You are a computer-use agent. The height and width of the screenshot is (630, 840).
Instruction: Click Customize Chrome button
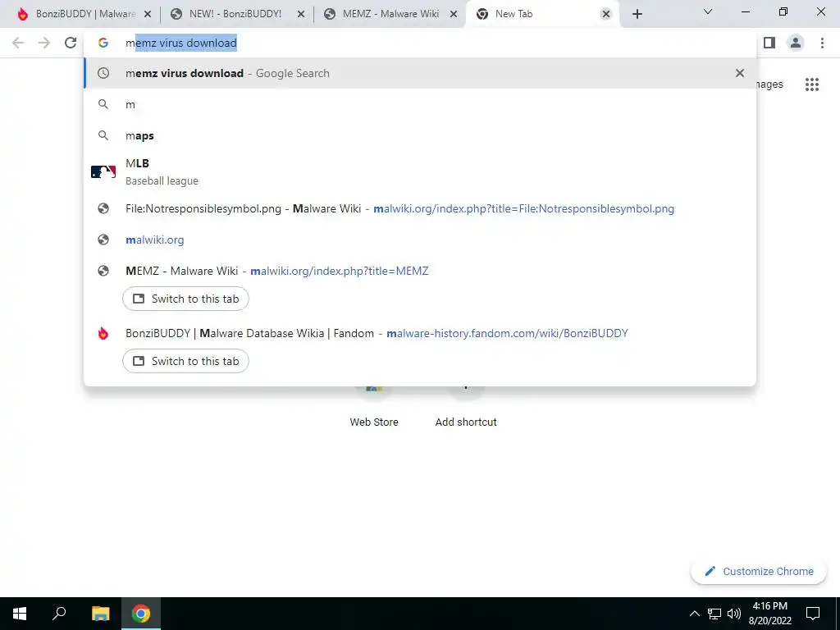coord(759,571)
